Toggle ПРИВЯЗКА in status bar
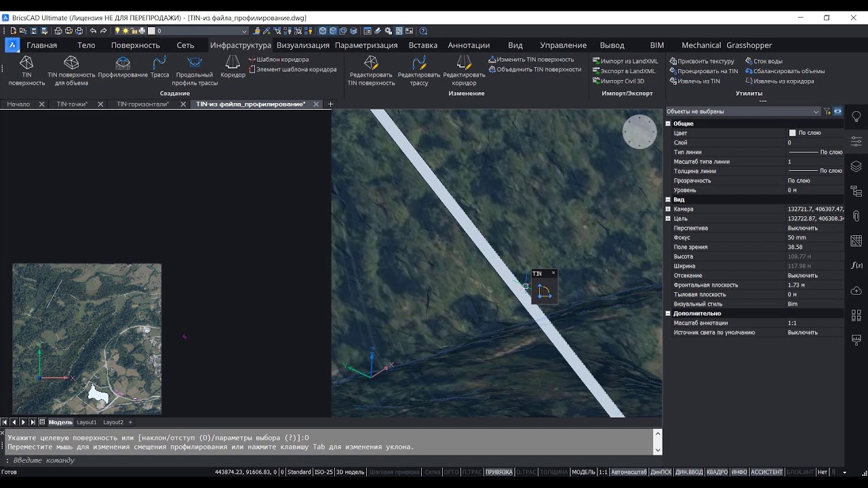This screenshot has height=488, width=868. [498, 472]
